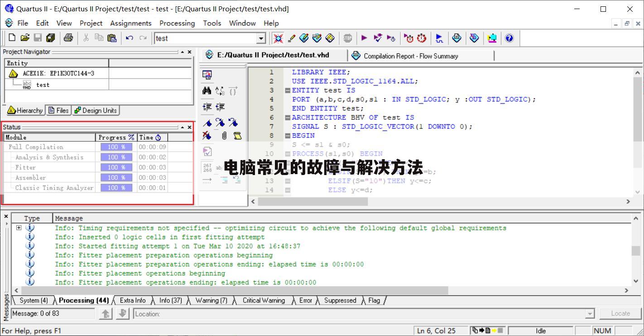Undo the last edit in the toolbar
Screen dimensions: 644x336
tap(130, 38)
